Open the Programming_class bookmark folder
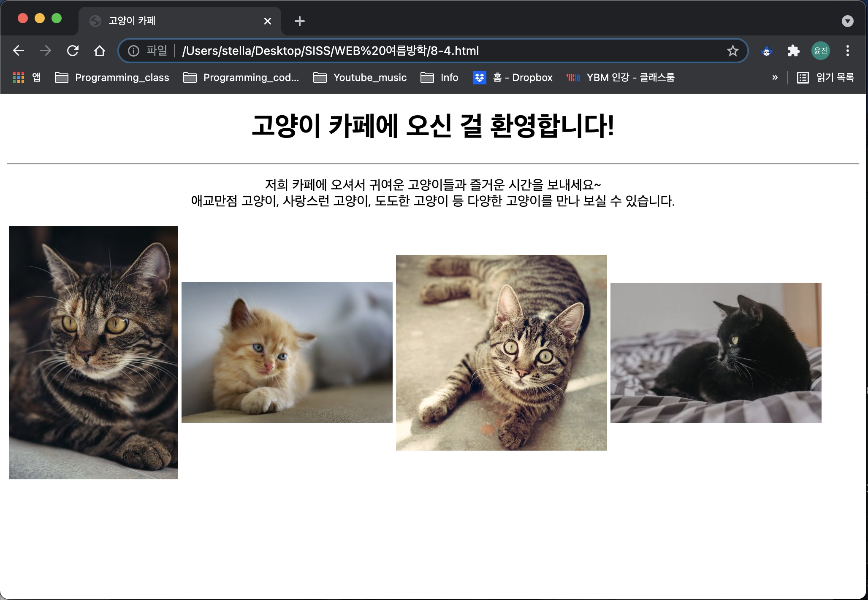The height and width of the screenshot is (600, 868). [112, 78]
